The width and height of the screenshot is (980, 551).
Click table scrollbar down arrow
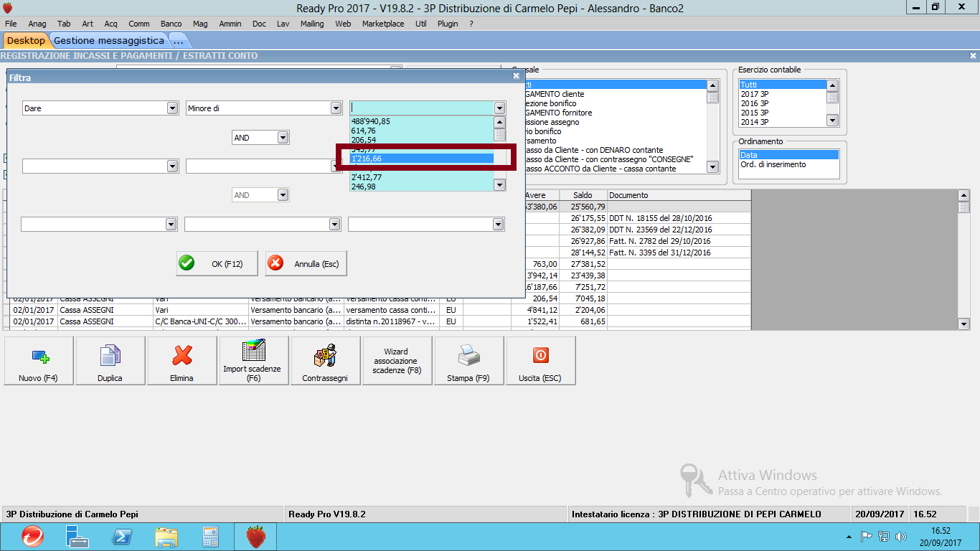[963, 324]
